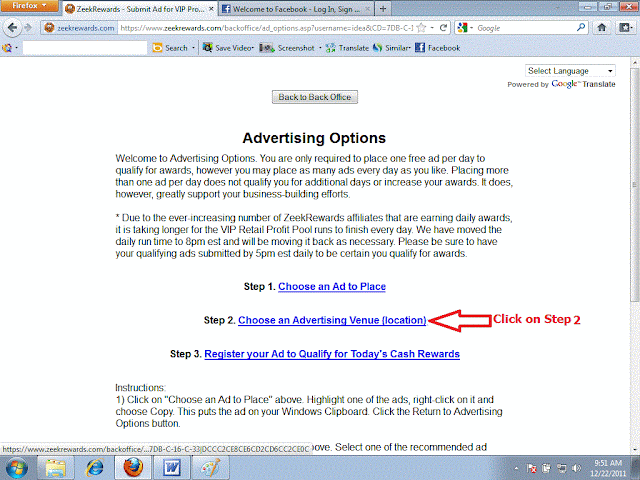Click the volume speaker tray icon
The width and height of the screenshot is (640, 480).
[x=576, y=468]
